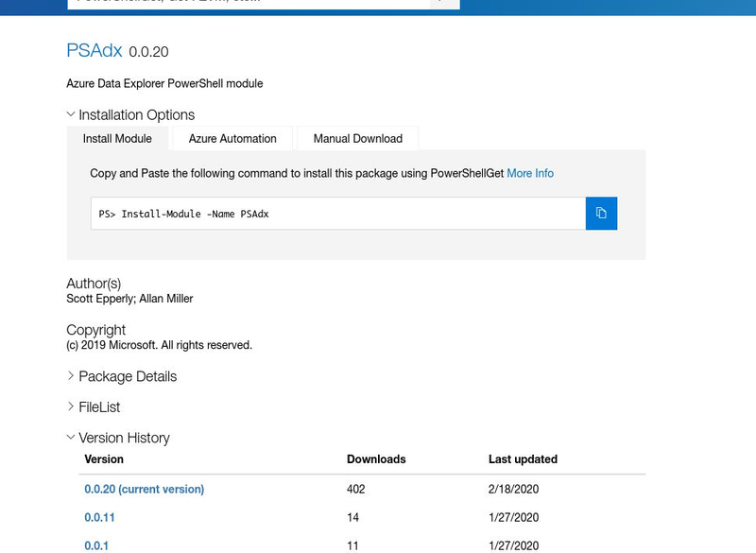756x553 pixels.
Task: Switch to the Manual Download tab
Action: coord(358,139)
